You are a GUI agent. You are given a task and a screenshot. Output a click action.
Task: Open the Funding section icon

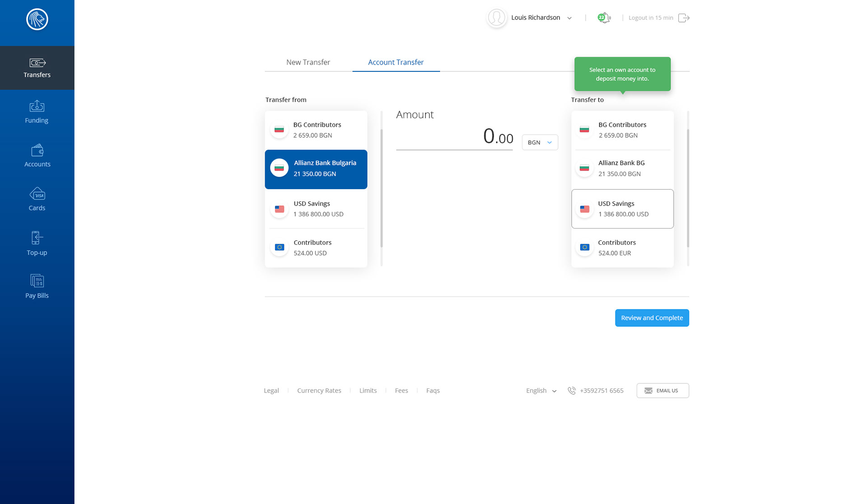(x=37, y=106)
